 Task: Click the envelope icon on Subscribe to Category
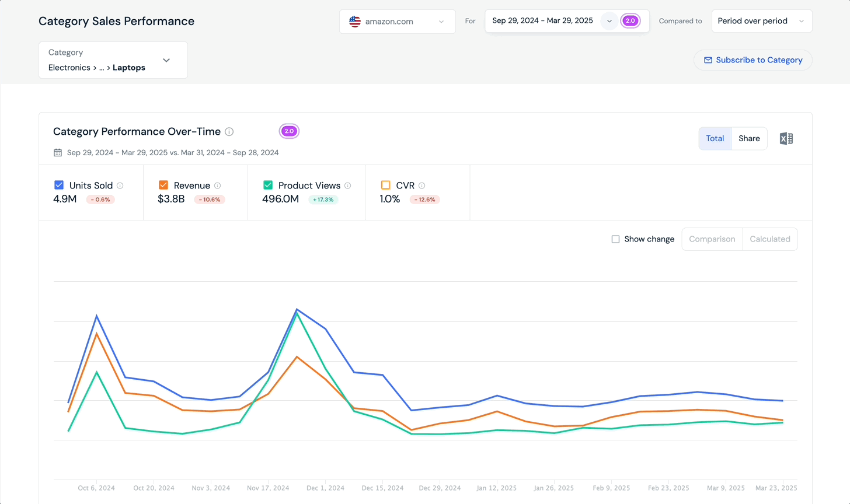coord(708,60)
